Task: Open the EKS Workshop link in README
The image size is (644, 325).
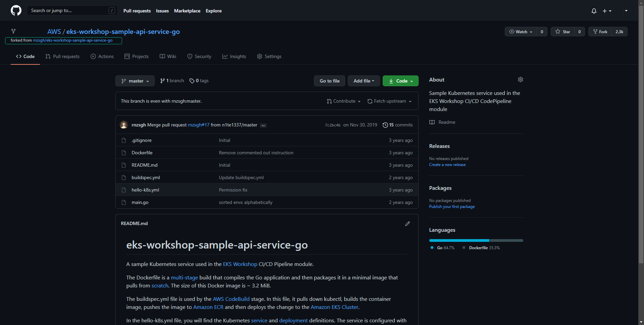Action: tap(240, 264)
